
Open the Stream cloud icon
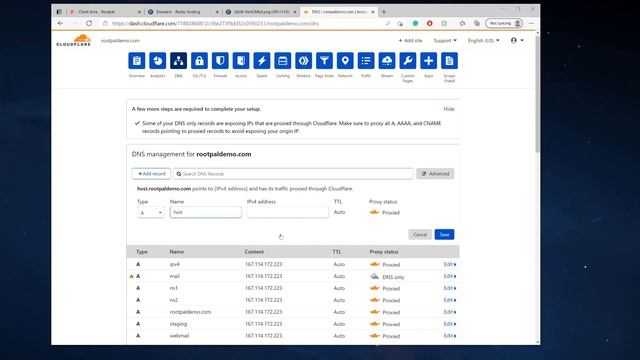(x=387, y=61)
